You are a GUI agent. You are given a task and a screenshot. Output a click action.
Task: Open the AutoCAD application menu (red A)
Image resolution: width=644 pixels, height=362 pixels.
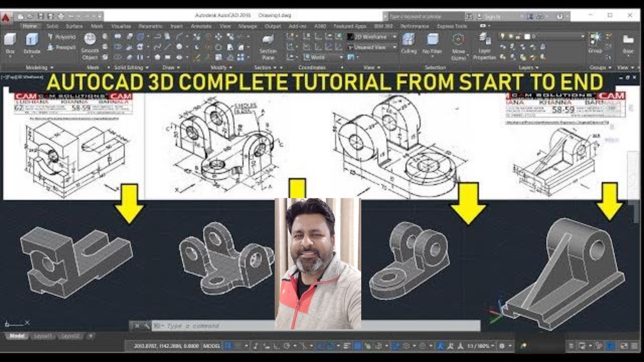[x=6, y=18]
